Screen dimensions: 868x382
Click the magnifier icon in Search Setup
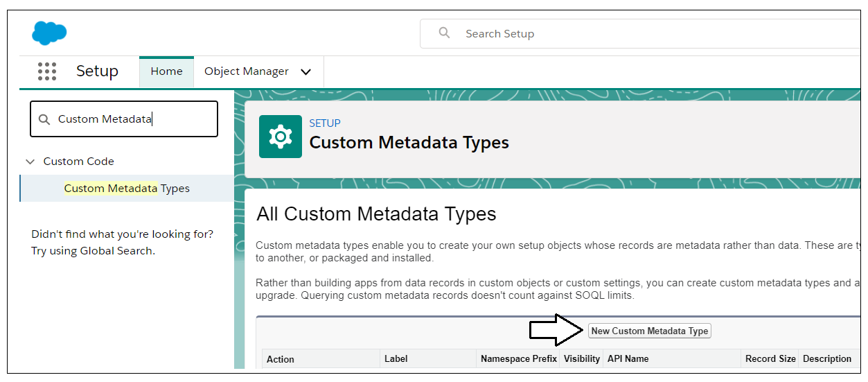pyautogui.click(x=445, y=33)
